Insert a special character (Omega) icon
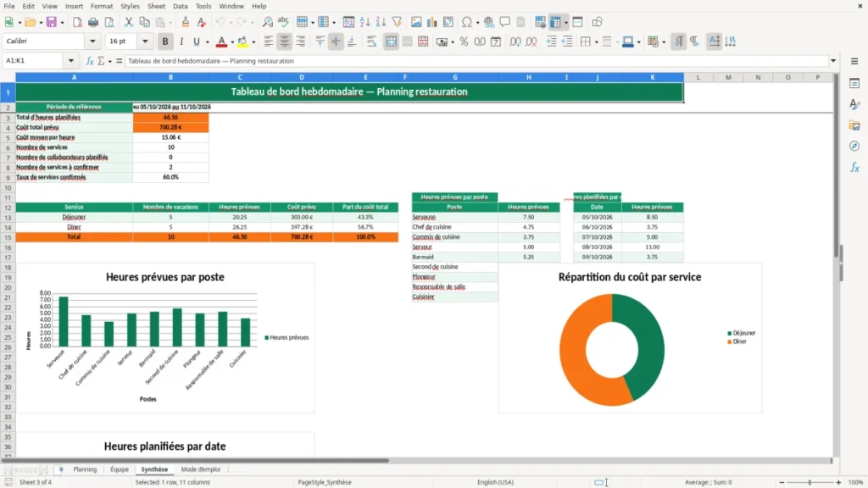The image size is (868, 488). pos(467,22)
